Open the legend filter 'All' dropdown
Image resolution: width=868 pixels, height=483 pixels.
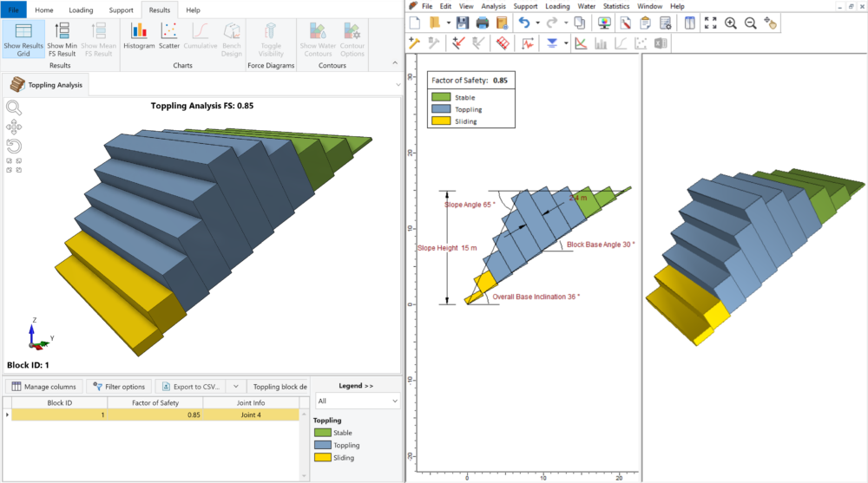coord(357,401)
